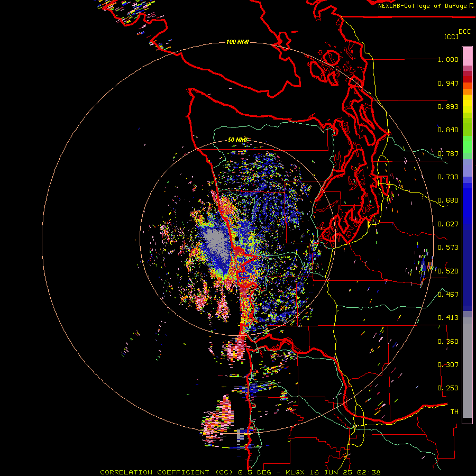Image resolution: width=476 pixels, height=476 pixels.
Task: Click the 50 NMI range ring label
Action: [237, 140]
